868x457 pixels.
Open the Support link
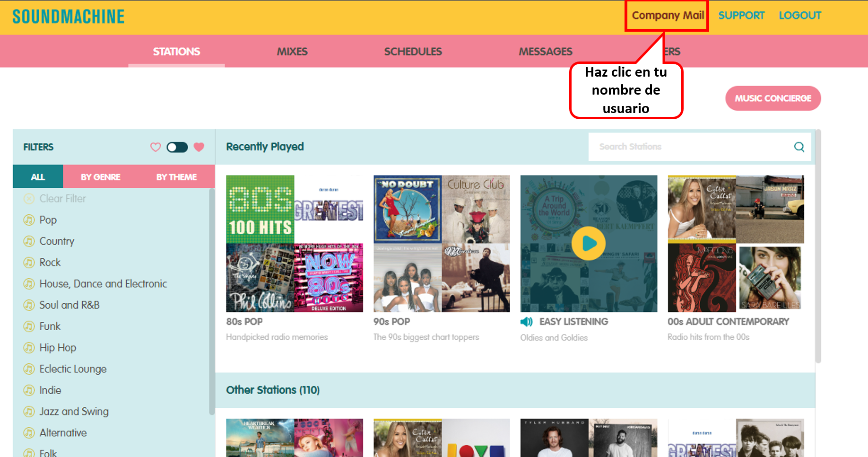[741, 15]
